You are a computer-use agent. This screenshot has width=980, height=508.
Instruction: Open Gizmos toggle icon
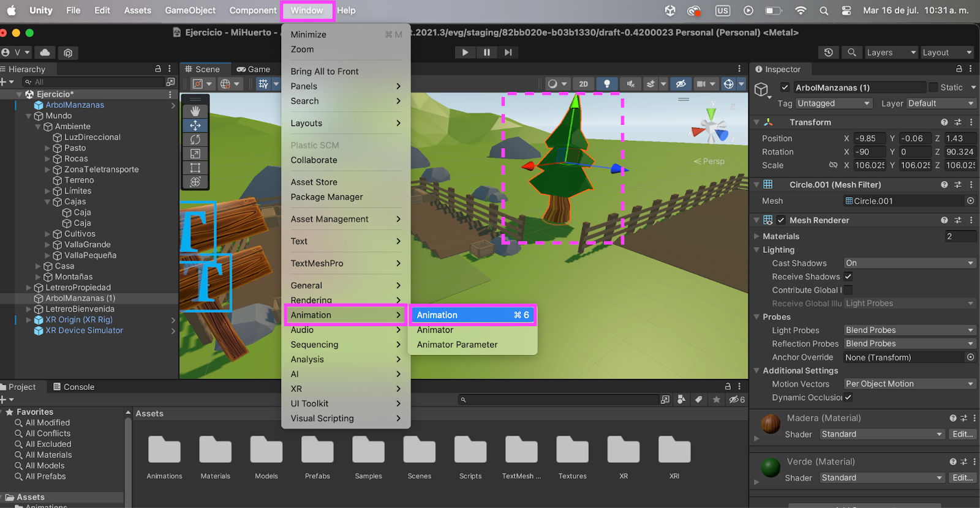(x=728, y=84)
